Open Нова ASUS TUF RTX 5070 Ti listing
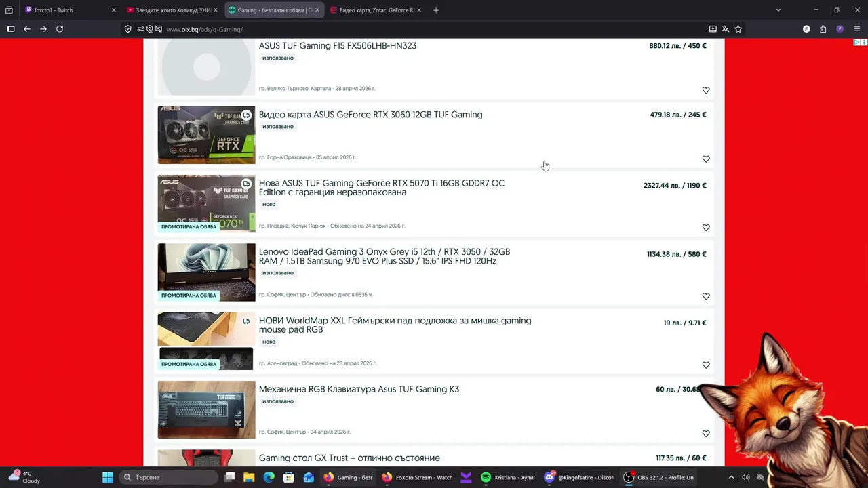The image size is (868, 488). pos(382,188)
